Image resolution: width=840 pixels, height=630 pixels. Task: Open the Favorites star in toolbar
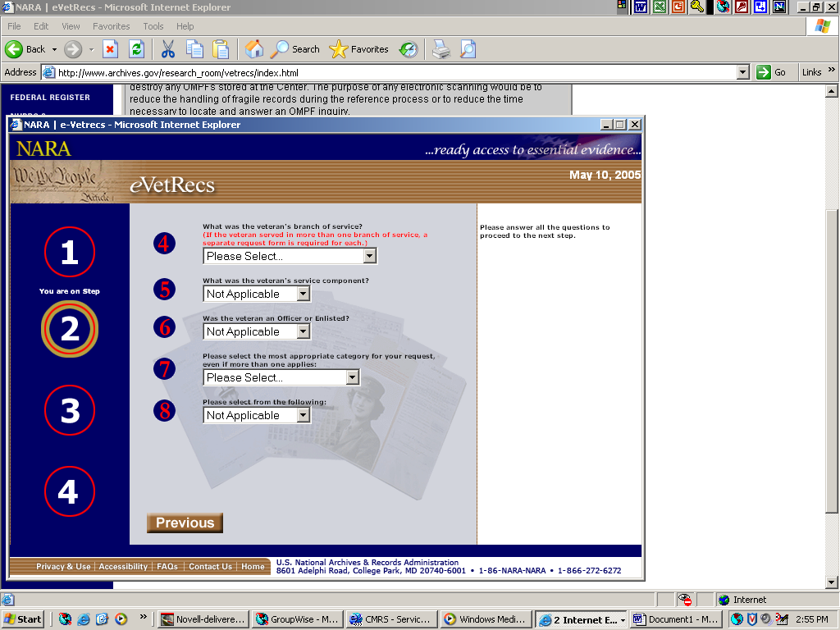point(358,49)
